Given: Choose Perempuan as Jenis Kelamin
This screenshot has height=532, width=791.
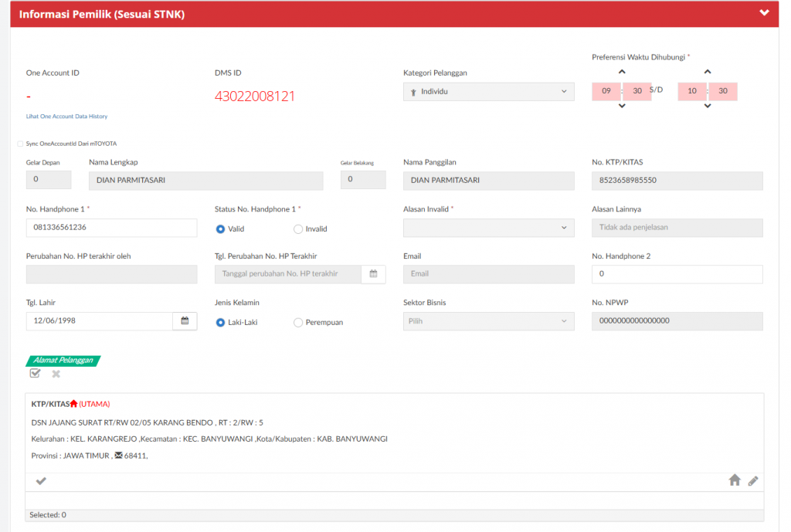Looking at the screenshot, I should [298, 323].
